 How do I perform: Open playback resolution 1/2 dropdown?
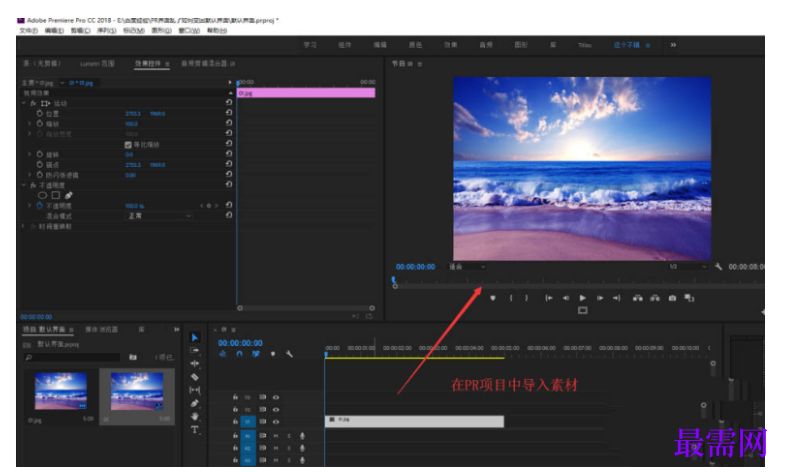(688, 267)
